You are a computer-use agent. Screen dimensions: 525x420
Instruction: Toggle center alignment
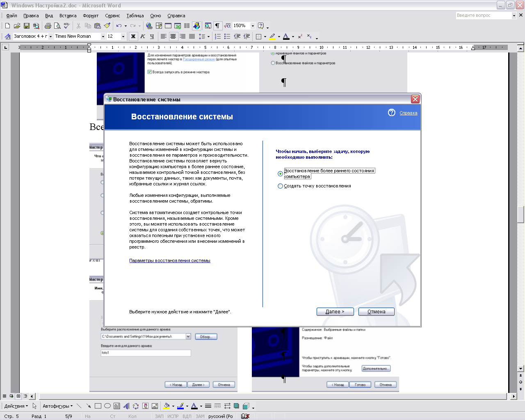(173, 37)
